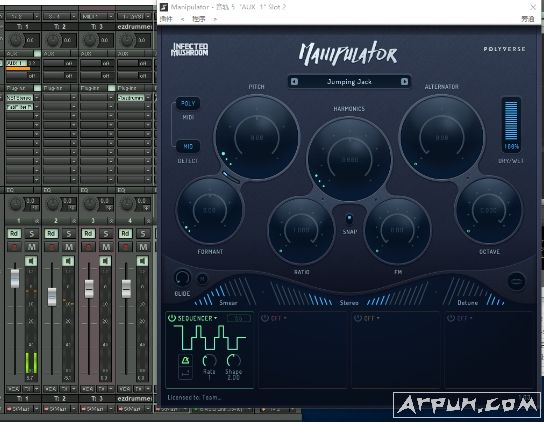
Task: Open the first plugin slot dropdown on channel 1
Action: tap(37, 98)
